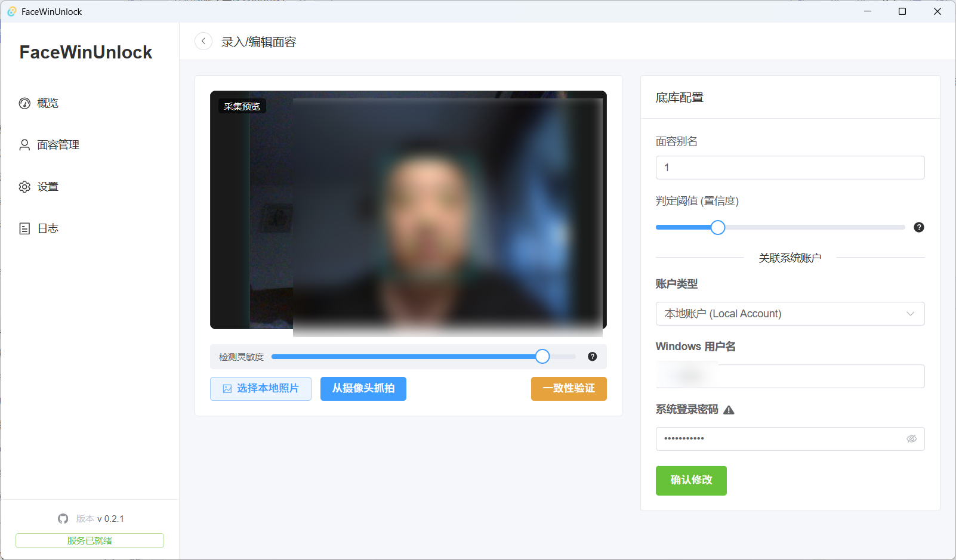Click the 版本 v 0.2.1 version text
The width and height of the screenshot is (956, 560).
point(100,519)
